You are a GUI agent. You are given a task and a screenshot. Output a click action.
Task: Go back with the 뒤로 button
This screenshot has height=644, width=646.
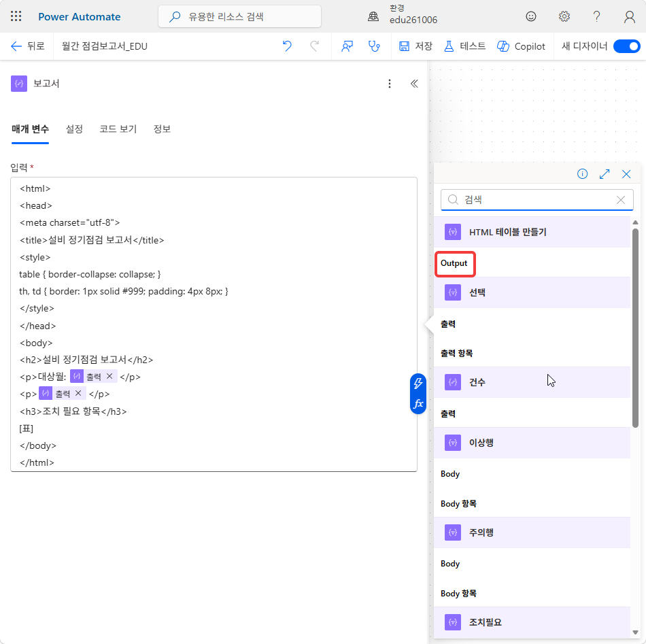(x=27, y=46)
